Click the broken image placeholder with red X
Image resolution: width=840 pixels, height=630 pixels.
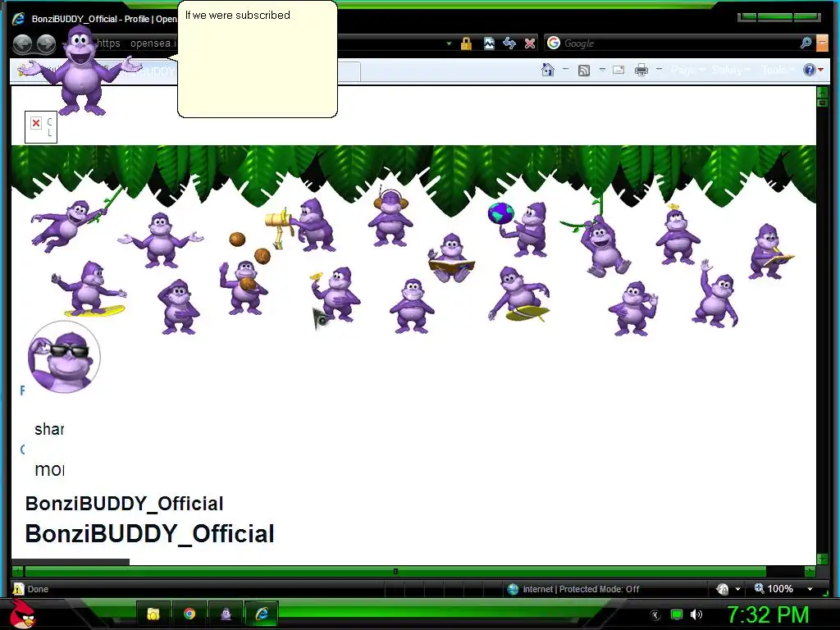[x=41, y=127]
